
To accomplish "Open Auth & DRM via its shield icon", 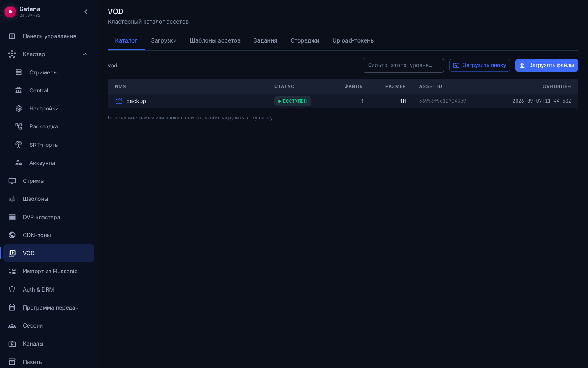I will click(x=12, y=289).
